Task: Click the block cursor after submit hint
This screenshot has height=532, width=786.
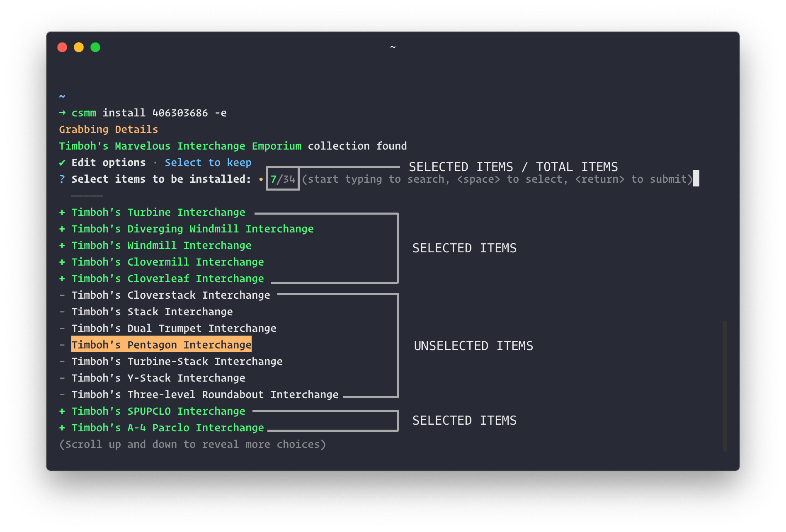Action: 696,178
